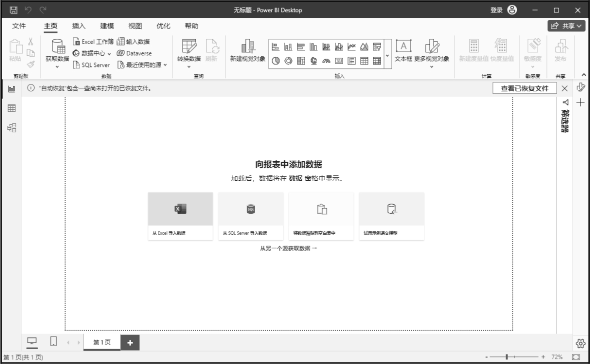The width and height of the screenshot is (590, 364).
Task: Add a new page with plus button
Action: (x=130, y=343)
